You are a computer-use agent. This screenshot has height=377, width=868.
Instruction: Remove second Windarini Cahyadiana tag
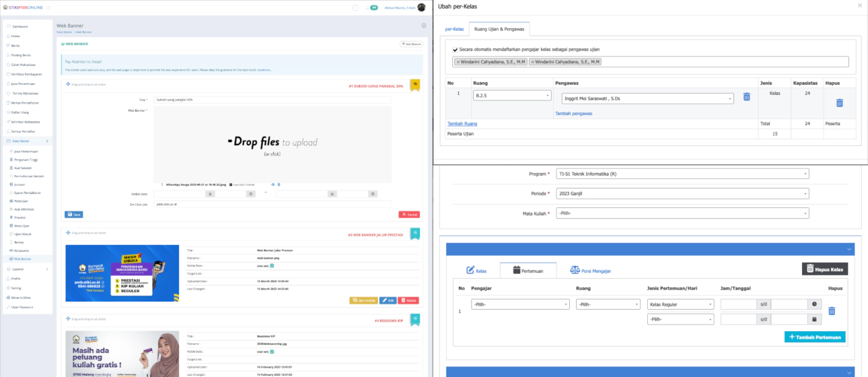pyautogui.click(x=532, y=62)
